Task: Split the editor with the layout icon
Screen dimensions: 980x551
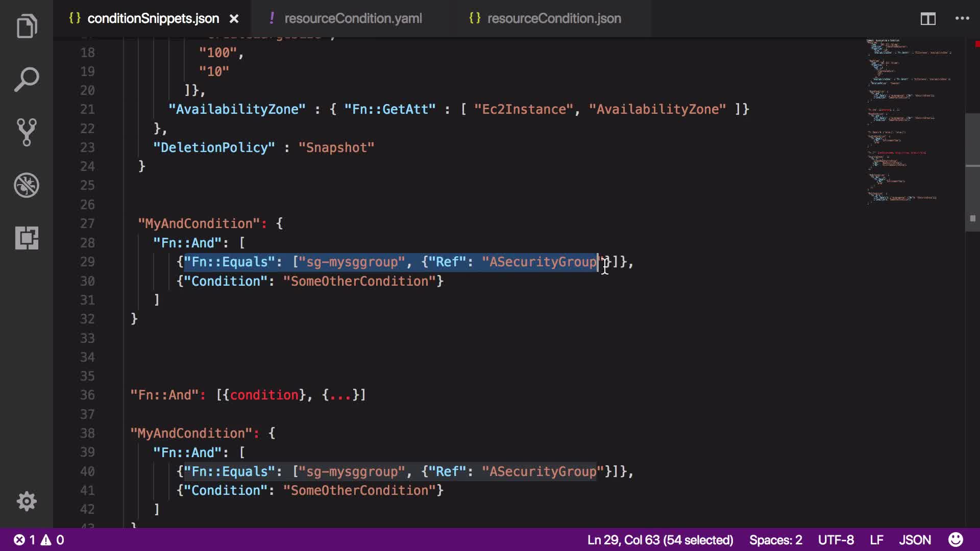Action: click(x=927, y=19)
